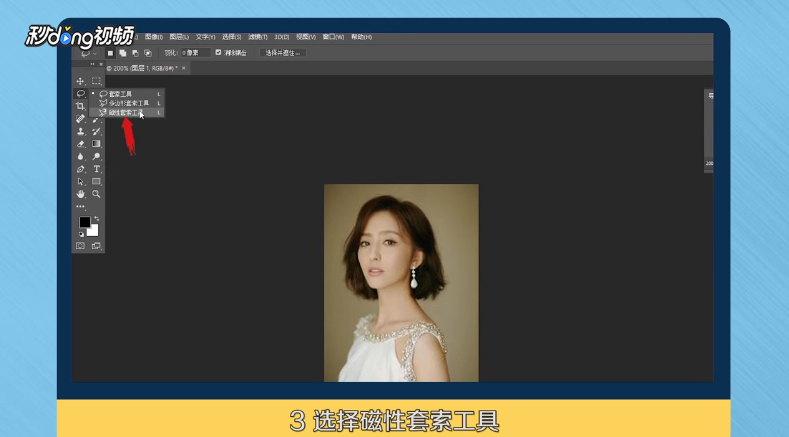The height and width of the screenshot is (437, 789).
Task: Swap foreground and background colors
Action: click(x=97, y=218)
